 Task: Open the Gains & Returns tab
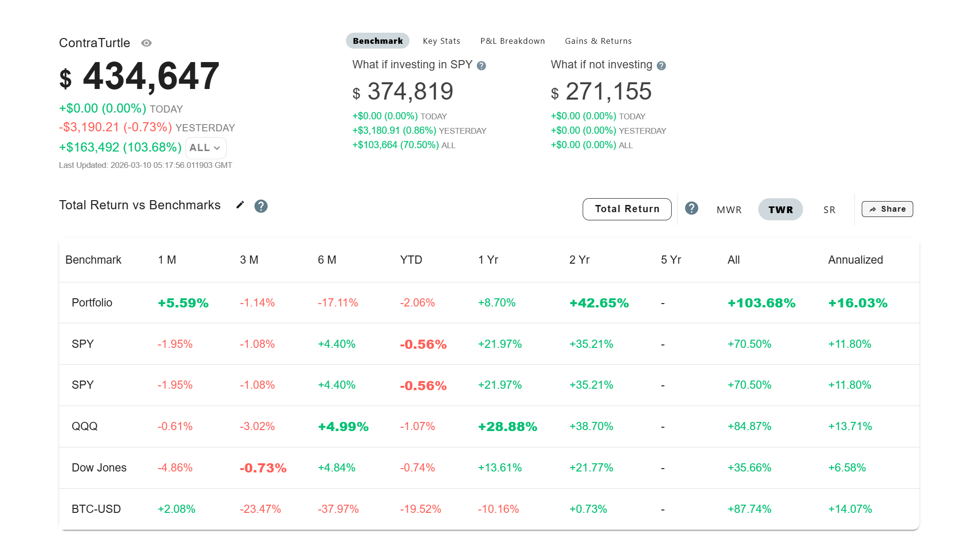pyautogui.click(x=598, y=41)
